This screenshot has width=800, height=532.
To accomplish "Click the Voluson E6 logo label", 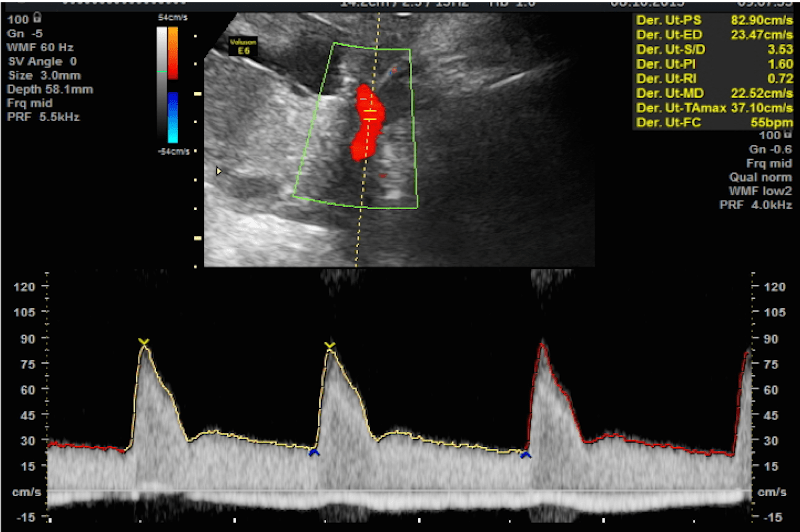I will (242, 45).
